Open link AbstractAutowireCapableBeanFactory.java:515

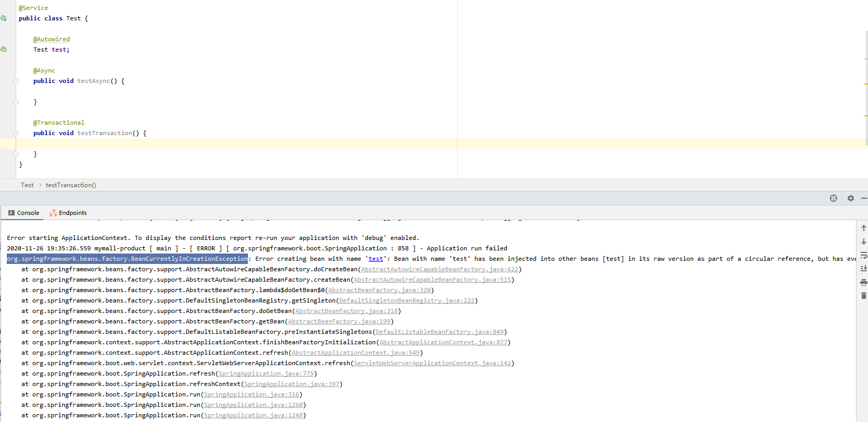[x=433, y=280]
